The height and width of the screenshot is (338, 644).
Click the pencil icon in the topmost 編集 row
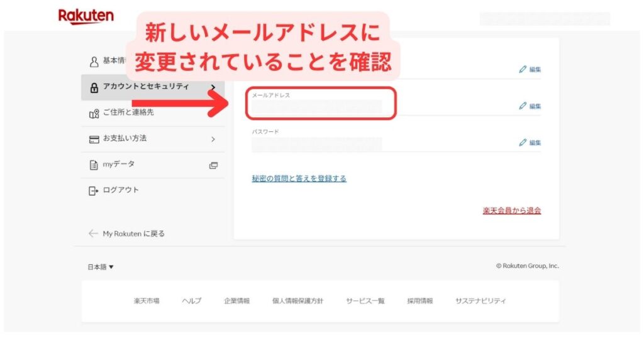click(x=523, y=69)
